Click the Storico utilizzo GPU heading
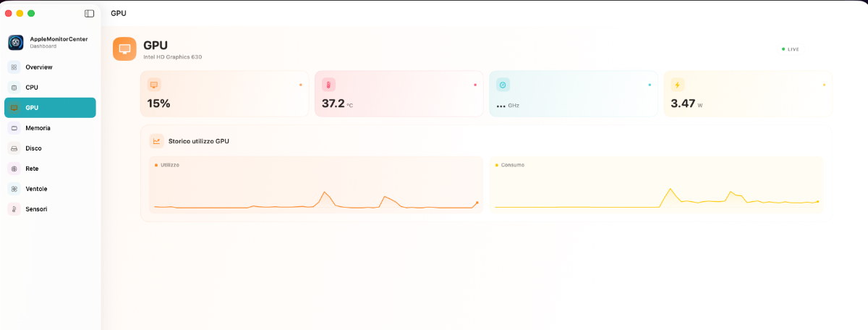 pos(199,141)
